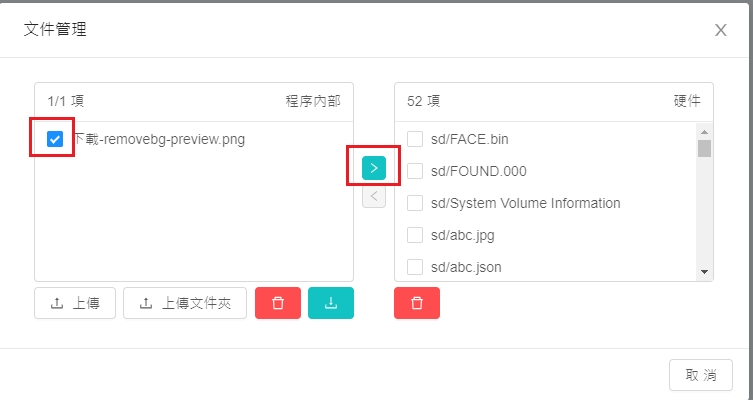Click the red trash icon under the hardware list

click(417, 303)
